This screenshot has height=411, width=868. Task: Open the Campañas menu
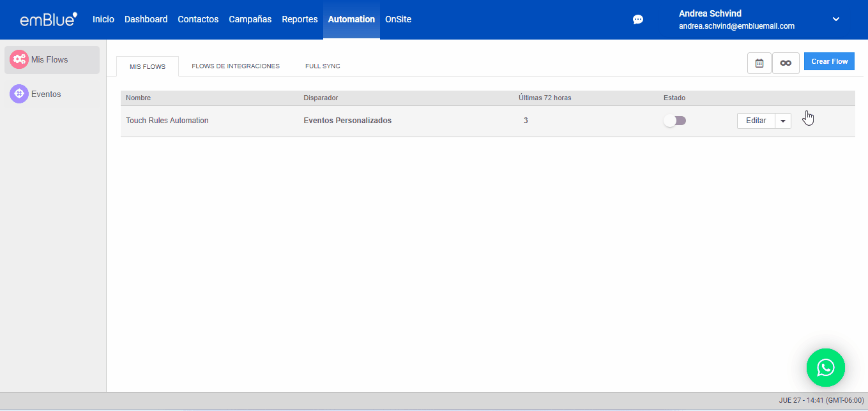[x=250, y=19]
